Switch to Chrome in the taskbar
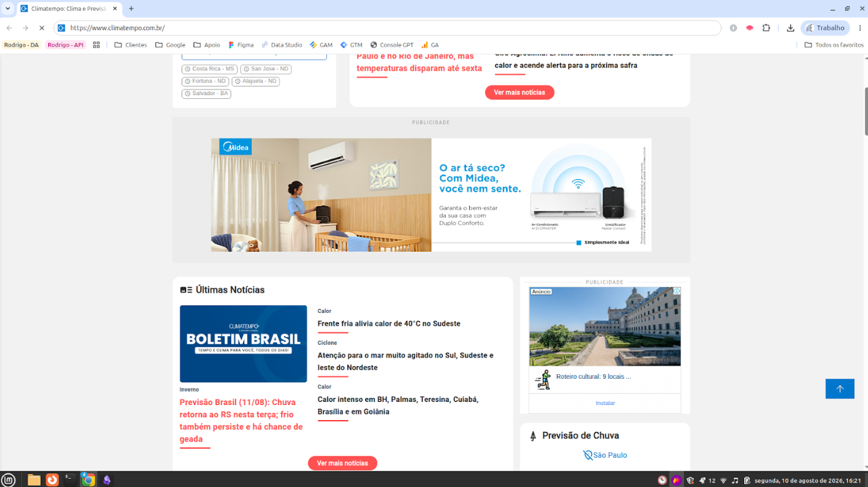The height and width of the screenshot is (487, 868). [88, 480]
